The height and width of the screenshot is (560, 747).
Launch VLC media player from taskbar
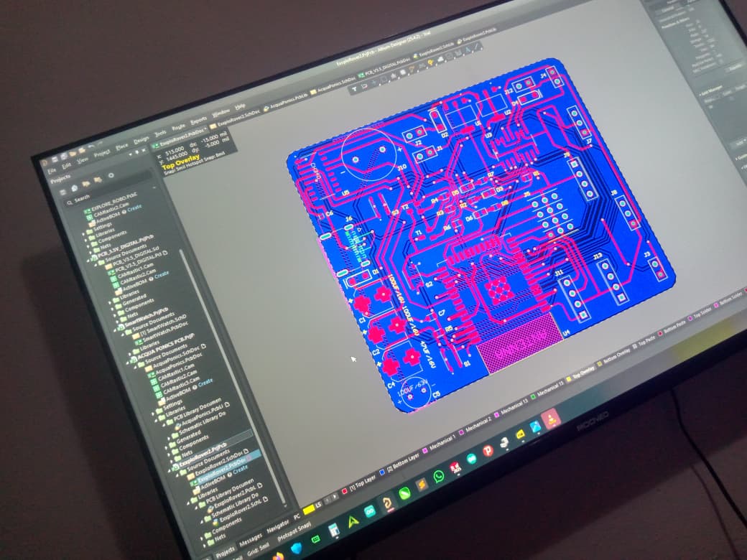pos(550,419)
